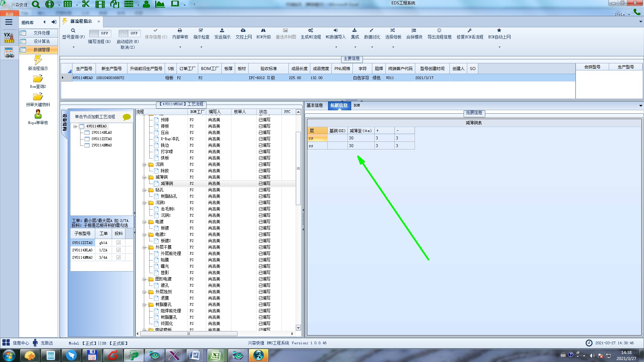Image resolution: width=644 pixels, height=362 pixels.
Task: Switch to the 基本信息 tab
Action: coord(315,106)
